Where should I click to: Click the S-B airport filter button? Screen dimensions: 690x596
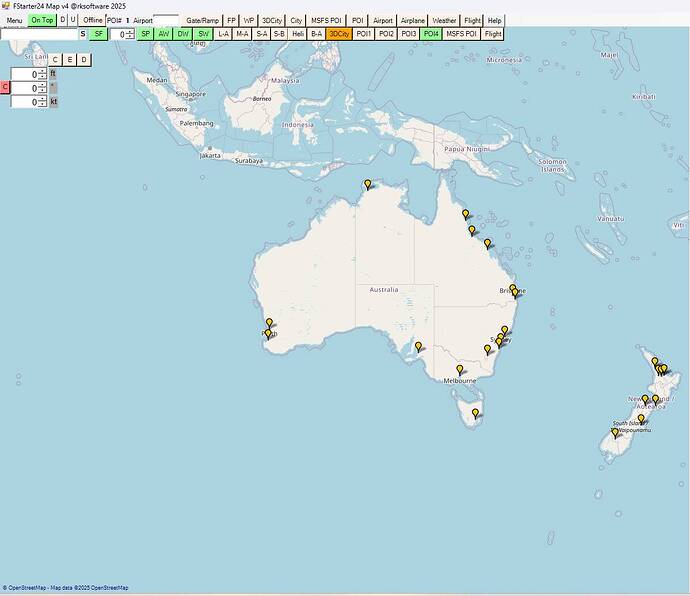click(x=279, y=34)
